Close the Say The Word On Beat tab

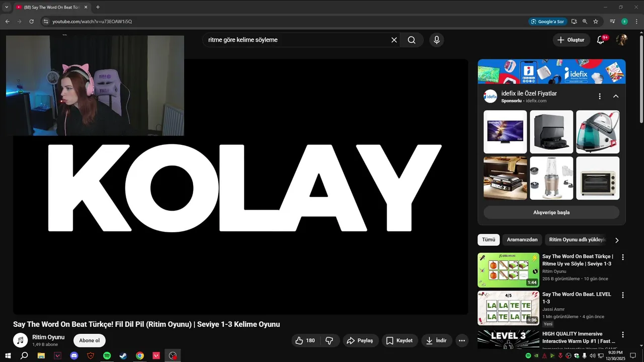pyautogui.click(x=86, y=7)
